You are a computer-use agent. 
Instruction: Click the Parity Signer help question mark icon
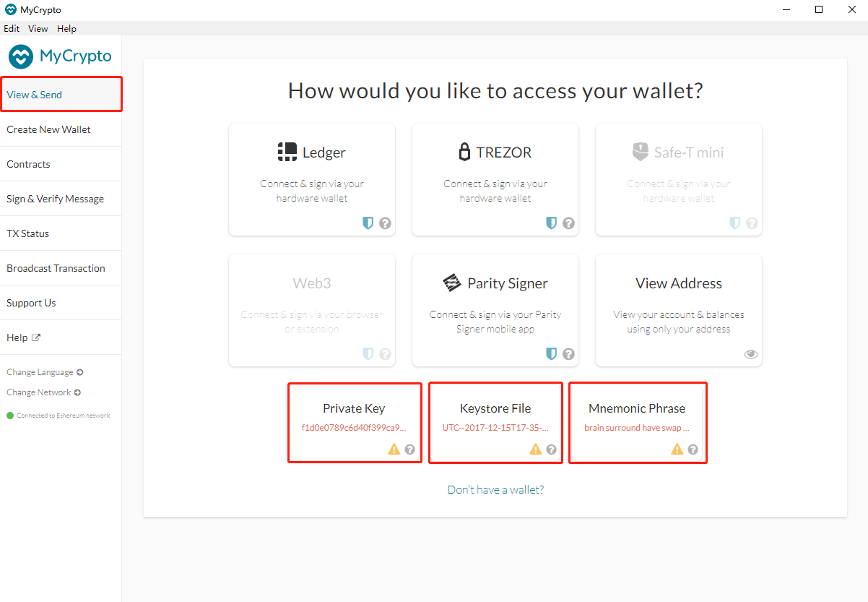click(x=569, y=354)
